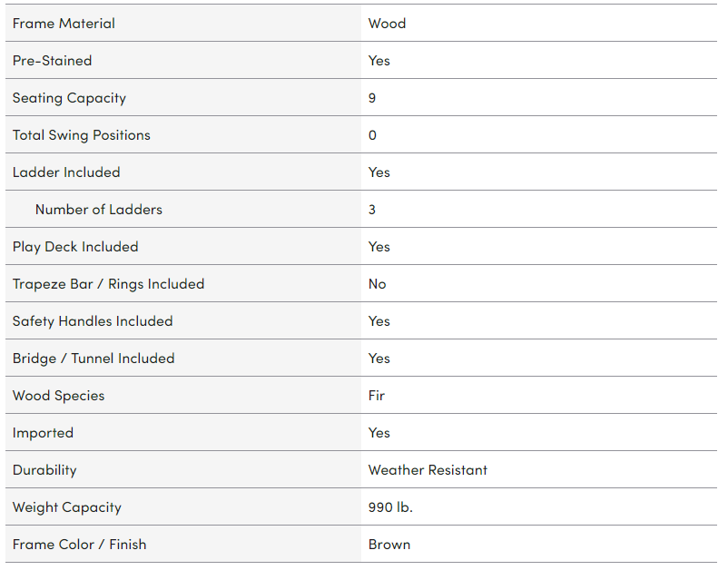This screenshot has width=728, height=570.
Task: Click Trapeze Bar / Rings Included label
Action: (108, 284)
